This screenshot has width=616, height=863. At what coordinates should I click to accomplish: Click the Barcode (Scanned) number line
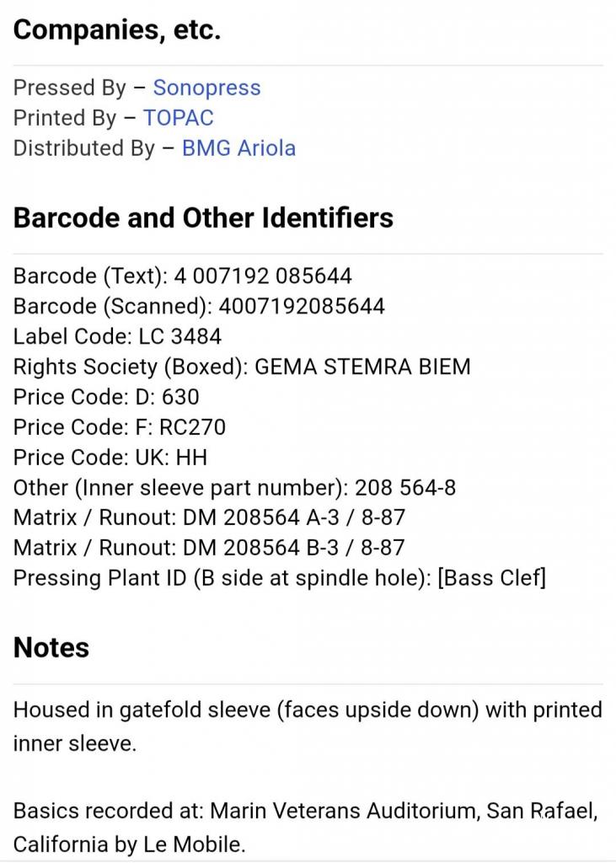click(x=199, y=306)
